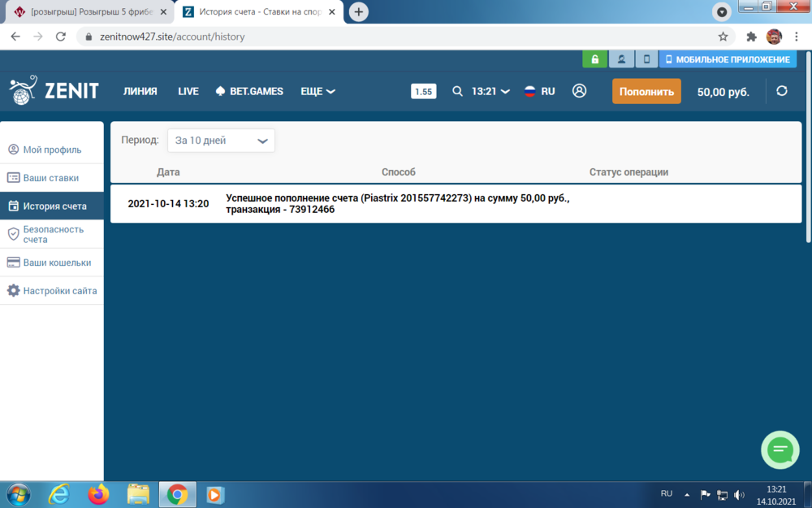
Task: Select ЛИНИЯ from the top menu
Action: (x=140, y=91)
